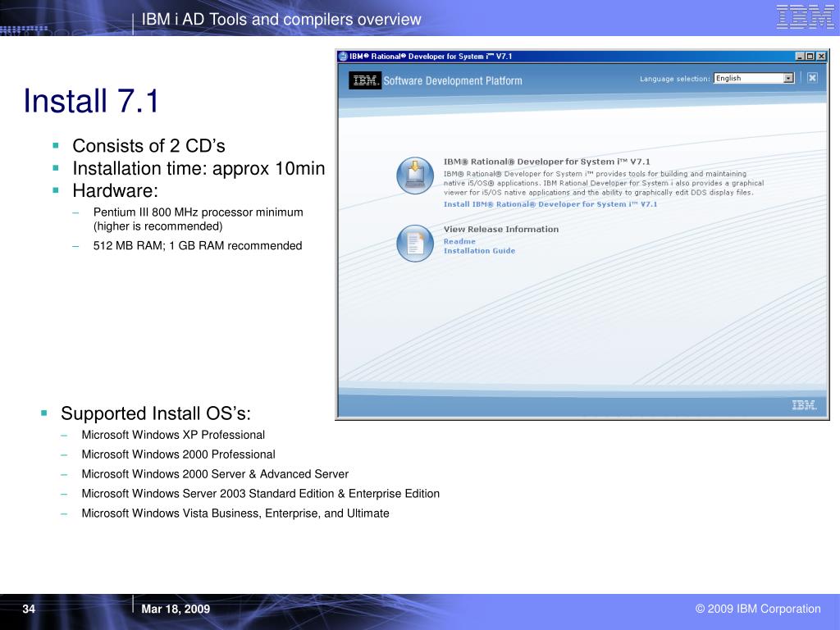Click 'Pentium III 800 MHz processor minimum' line
Viewport: 840px width, 630px height.
[x=199, y=212]
